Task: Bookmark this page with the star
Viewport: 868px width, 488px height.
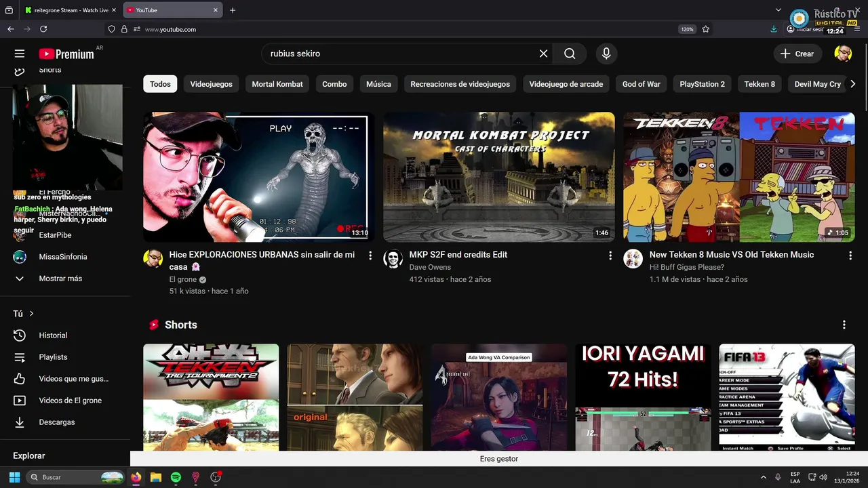Action: (x=706, y=29)
